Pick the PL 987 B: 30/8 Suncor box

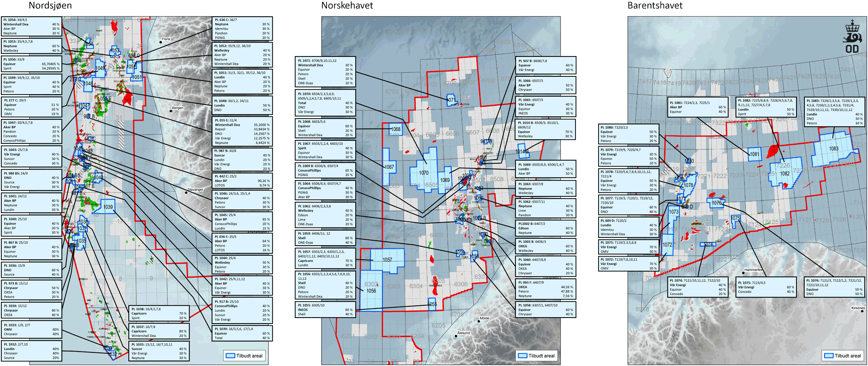click(x=242, y=160)
